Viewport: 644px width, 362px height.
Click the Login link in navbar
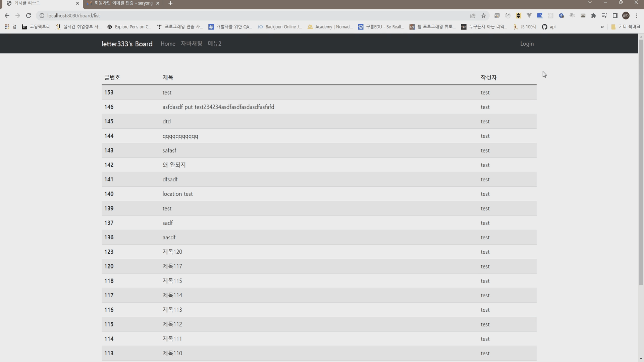[527, 44]
